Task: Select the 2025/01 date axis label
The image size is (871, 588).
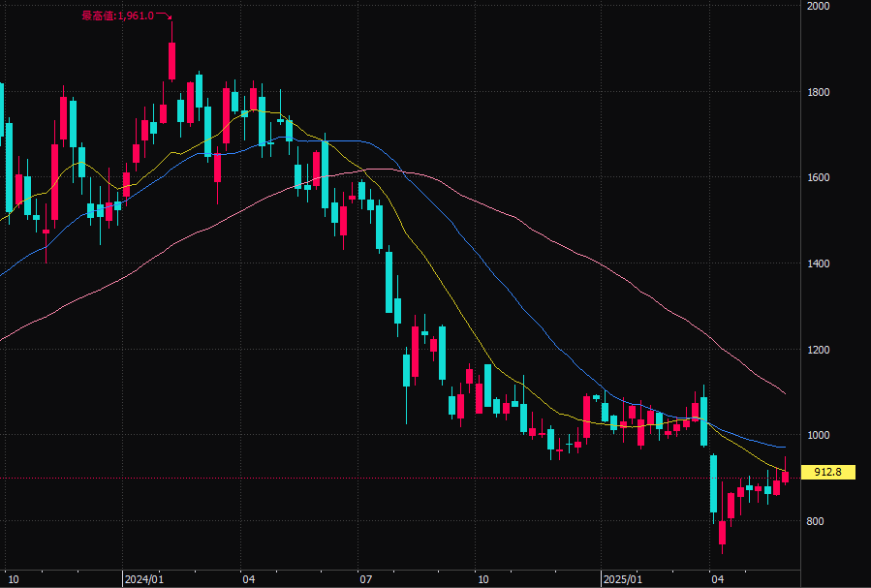Action: tap(623, 579)
